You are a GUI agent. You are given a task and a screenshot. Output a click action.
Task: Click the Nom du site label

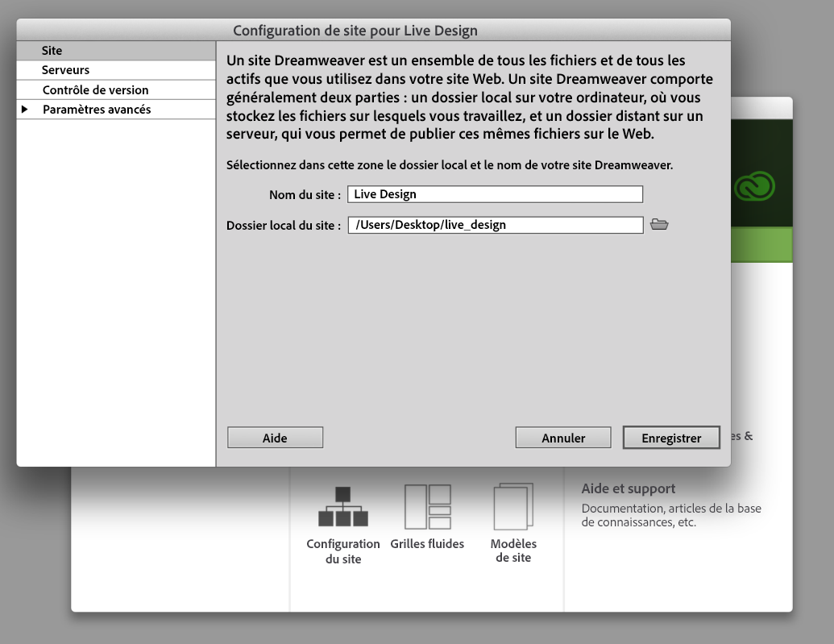pos(305,195)
